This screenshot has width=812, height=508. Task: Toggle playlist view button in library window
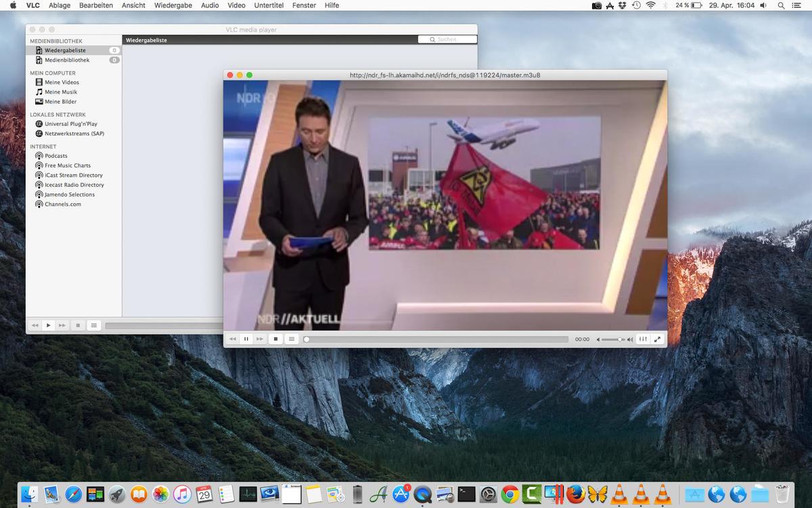[x=94, y=326]
